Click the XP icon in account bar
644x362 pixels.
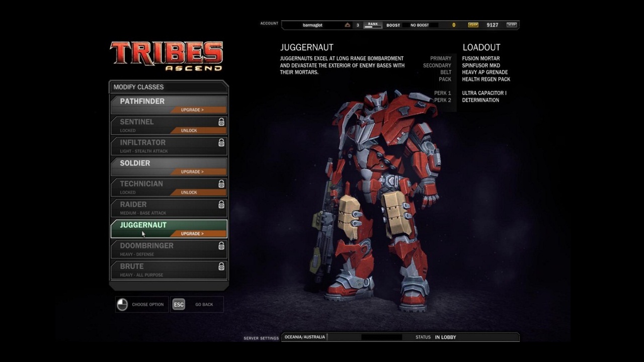coord(511,25)
